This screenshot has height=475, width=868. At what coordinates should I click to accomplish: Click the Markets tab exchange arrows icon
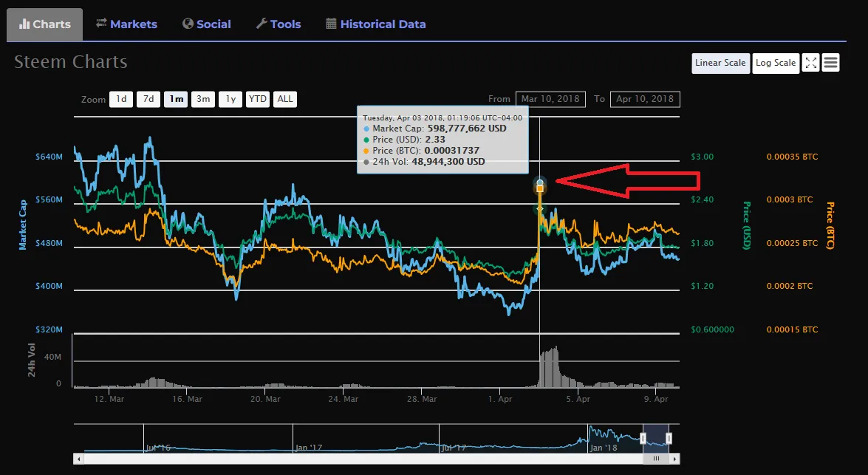101,23
